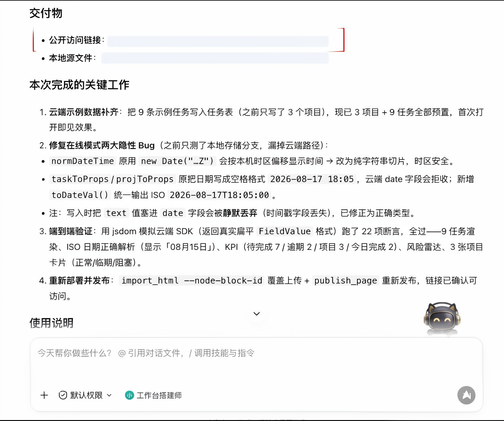Viewport: 504px width, 421px height.
Task: Click the 本地源文件 label
Action: pos(71,58)
